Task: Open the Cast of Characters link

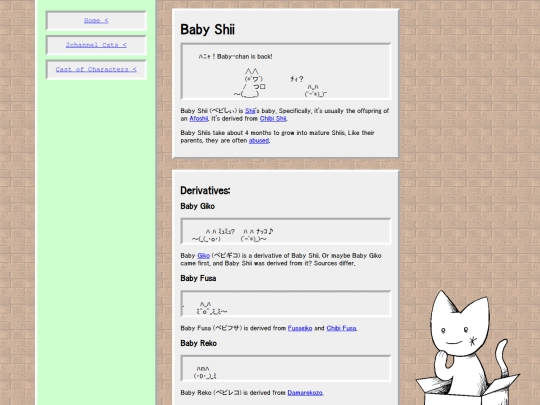Action: [96, 70]
